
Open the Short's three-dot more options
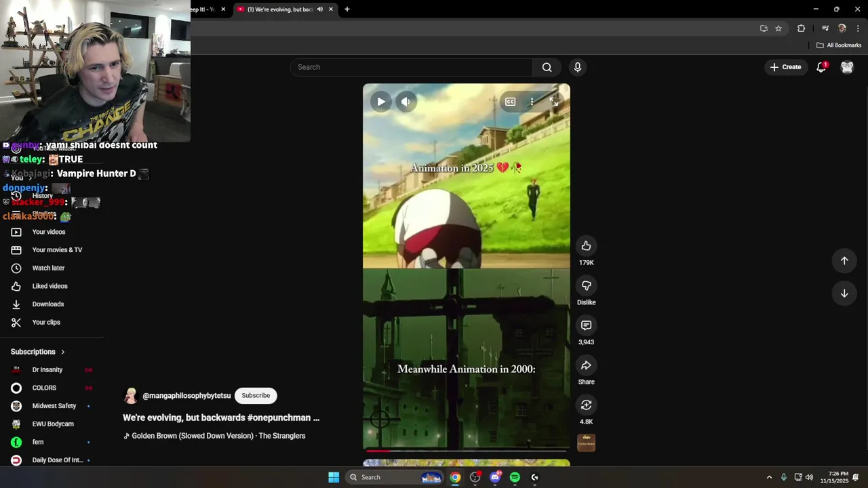point(532,102)
